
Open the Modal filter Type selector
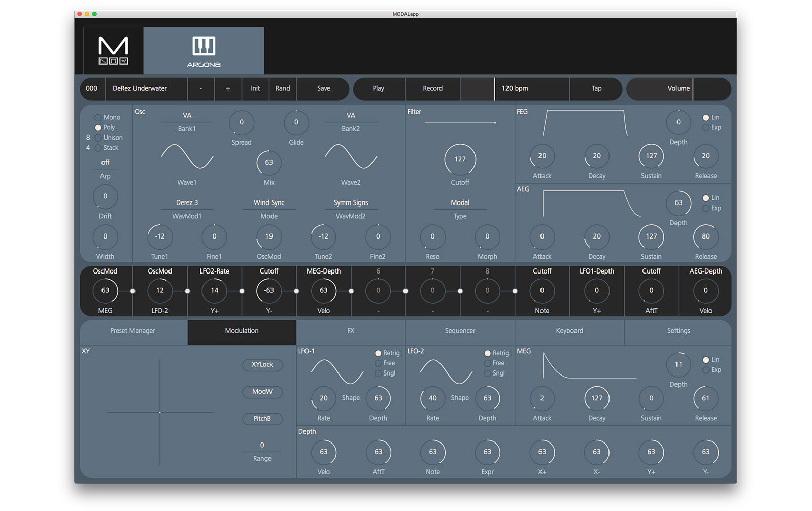click(460, 203)
